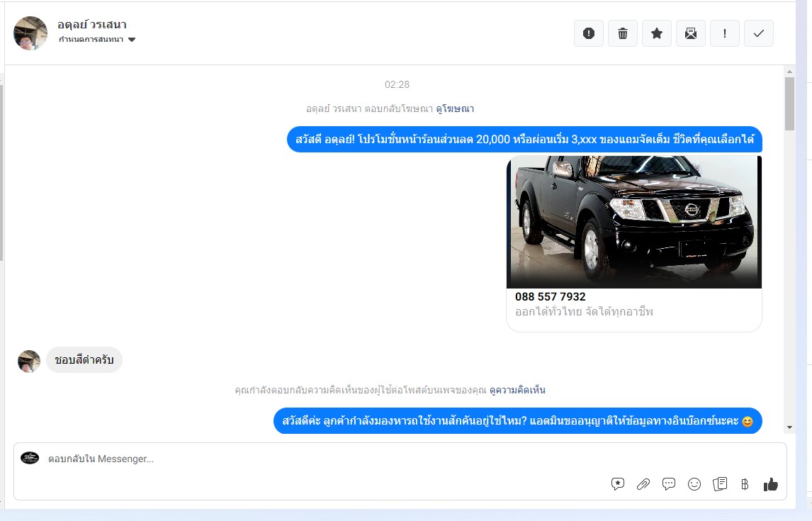Open the กำหนดการสนทนา dropdown

click(97, 40)
